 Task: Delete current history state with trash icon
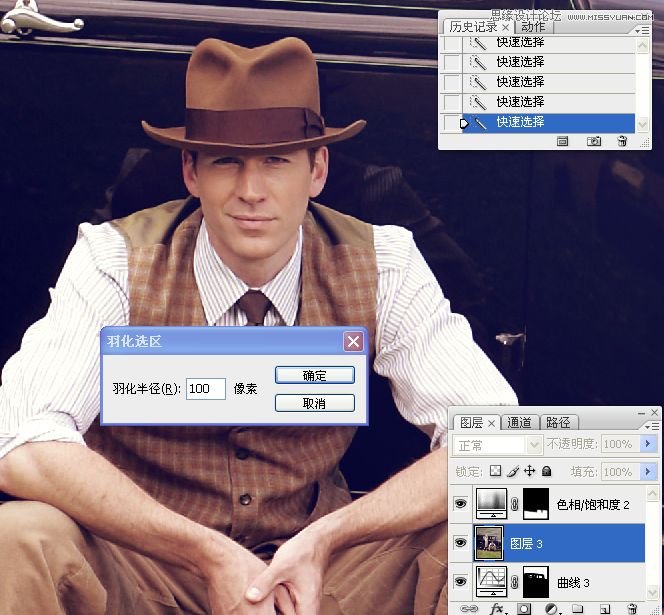click(622, 141)
